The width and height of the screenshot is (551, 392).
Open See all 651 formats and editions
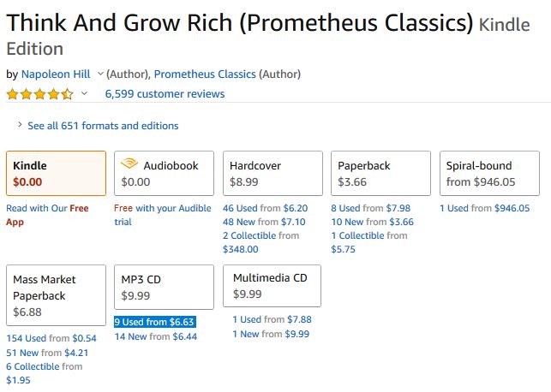point(103,126)
